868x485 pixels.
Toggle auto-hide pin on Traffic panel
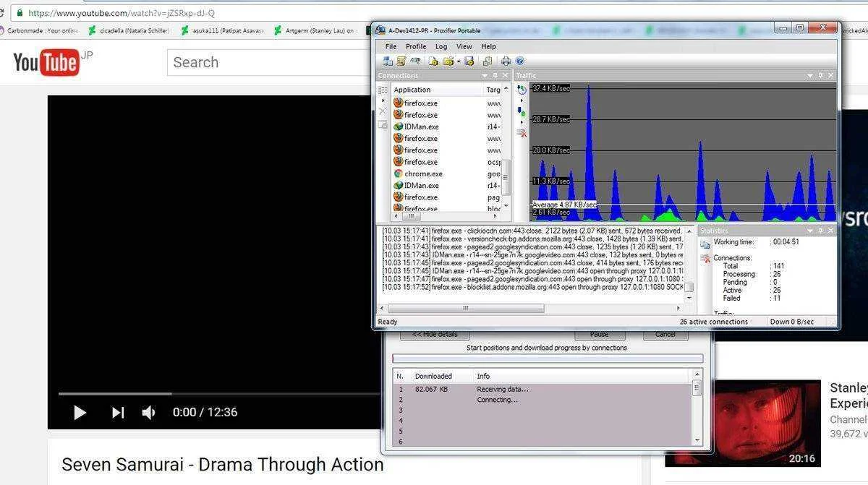pyautogui.click(x=821, y=75)
